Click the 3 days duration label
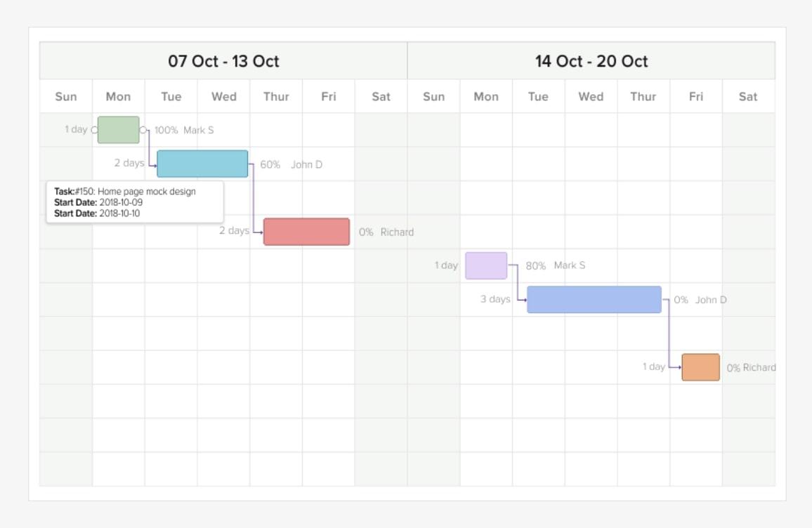The width and height of the screenshot is (812, 528). point(495,299)
